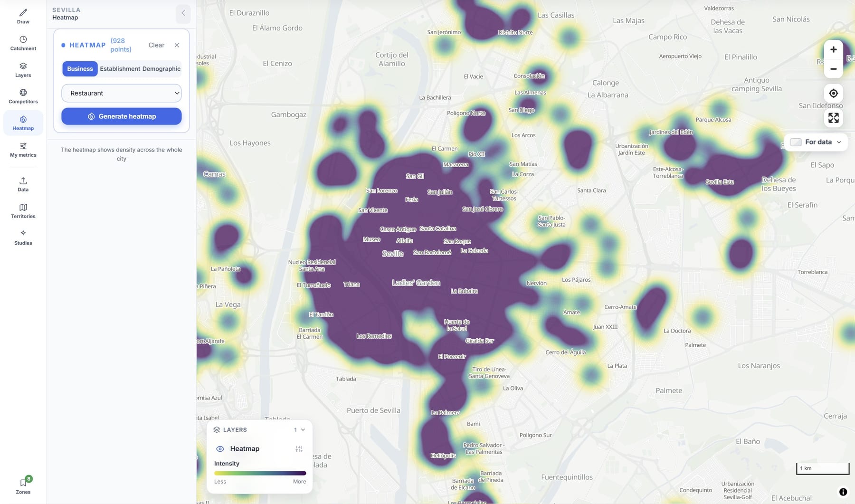Close the Heatmap card with X
This screenshot has width=855, height=504.
pyautogui.click(x=177, y=45)
